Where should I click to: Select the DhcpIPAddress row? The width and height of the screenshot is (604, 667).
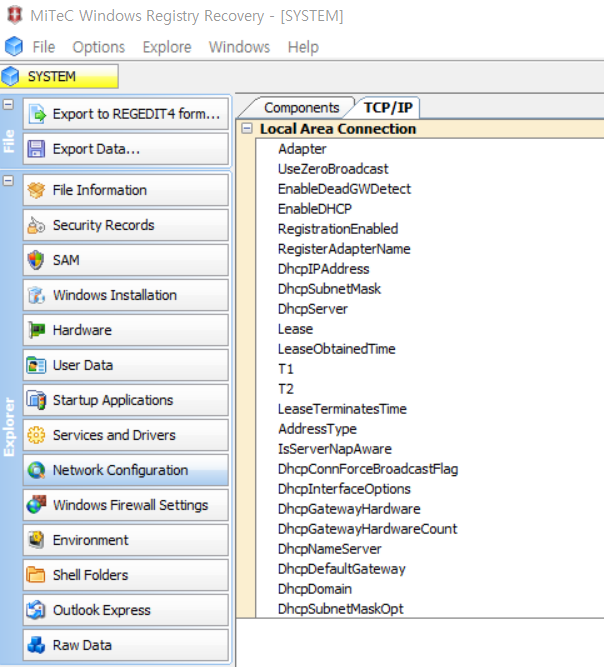pyautogui.click(x=430, y=269)
